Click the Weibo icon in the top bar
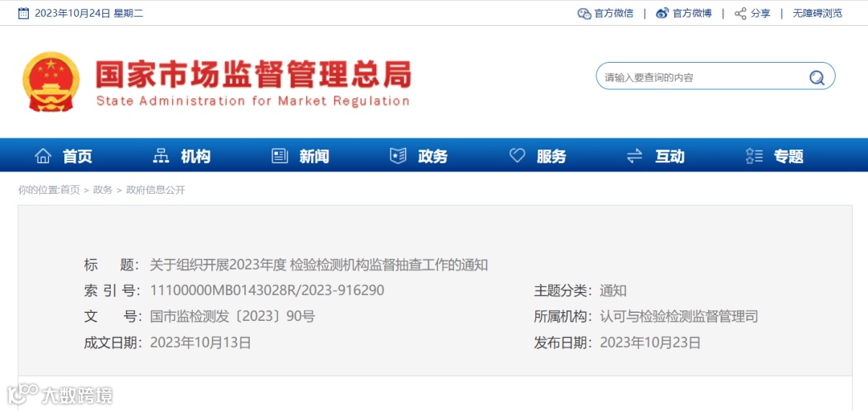 click(x=662, y=14)
